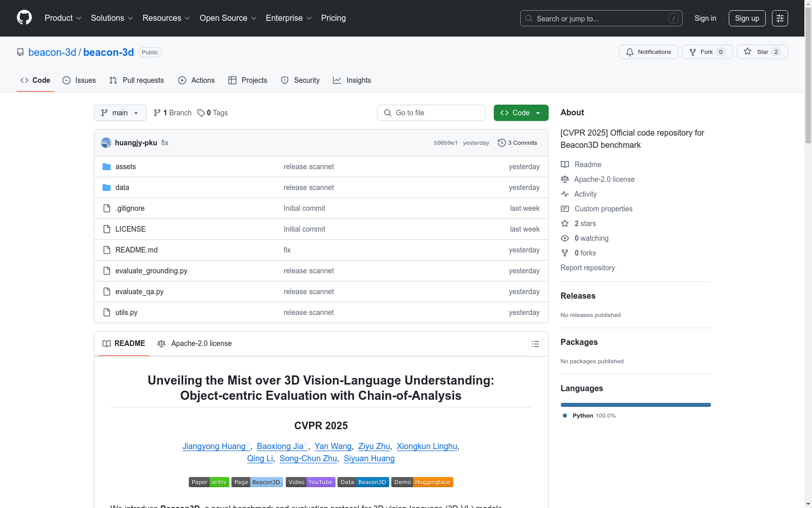This screenshot has width=812, height=508.
Task: Click Report repository link
Action: pos(588,268)
